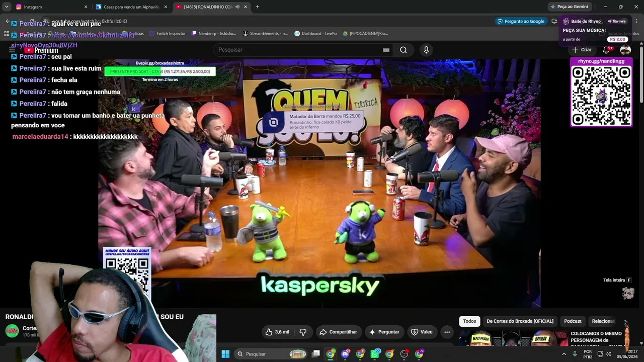Click marcelaeduarda14 username in chat overlay
Image resolution: width=644 pixels, height=362 pixels.
coord(40,137)
